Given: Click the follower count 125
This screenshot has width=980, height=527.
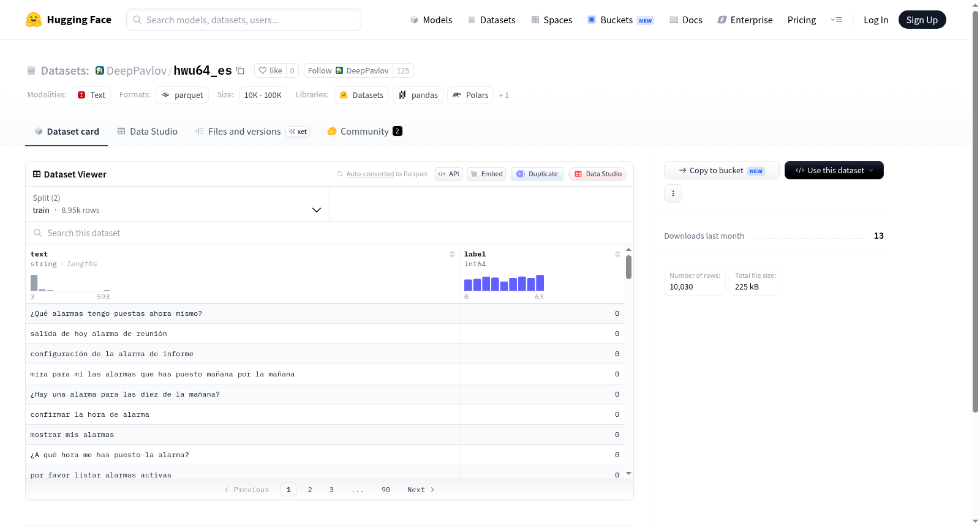Looking at the screenshot, I should (x=403, y=71).
